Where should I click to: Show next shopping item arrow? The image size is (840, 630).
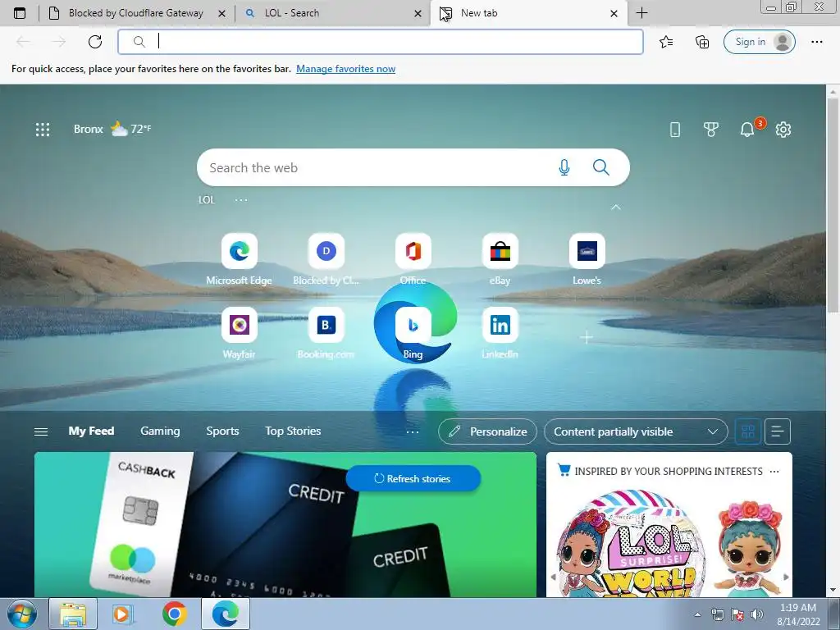(x=786, y=577)
